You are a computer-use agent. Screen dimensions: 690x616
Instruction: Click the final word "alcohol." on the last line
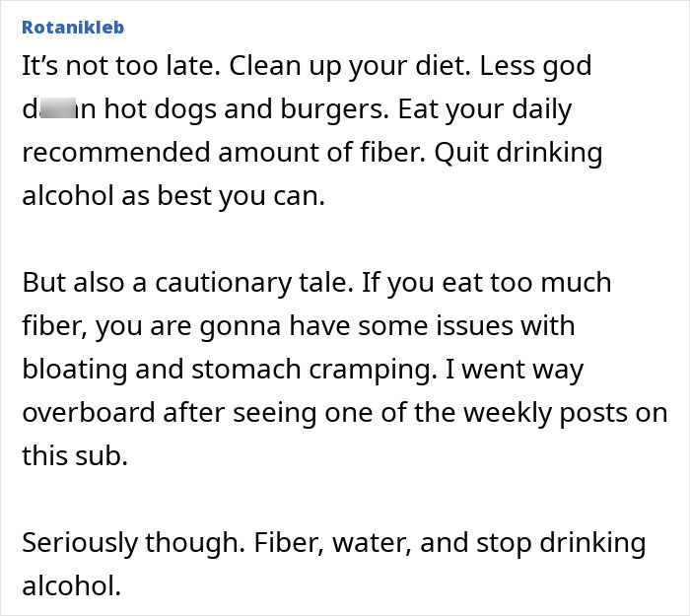pos(71,586)
